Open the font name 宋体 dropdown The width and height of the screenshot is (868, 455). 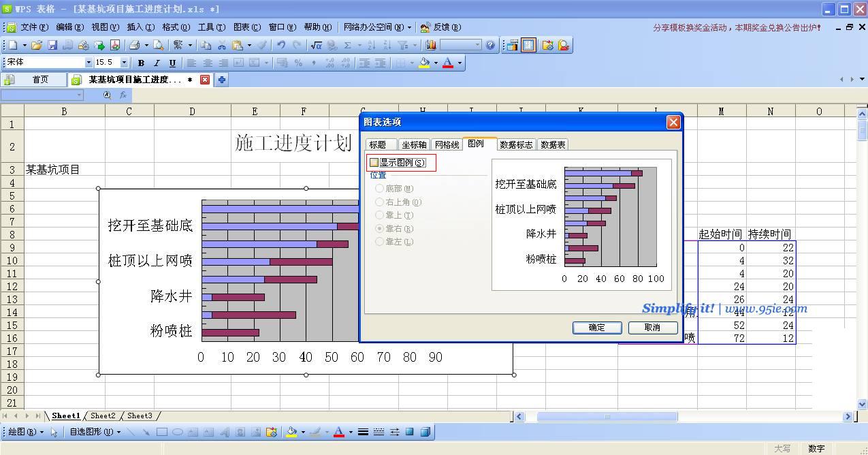89,63
